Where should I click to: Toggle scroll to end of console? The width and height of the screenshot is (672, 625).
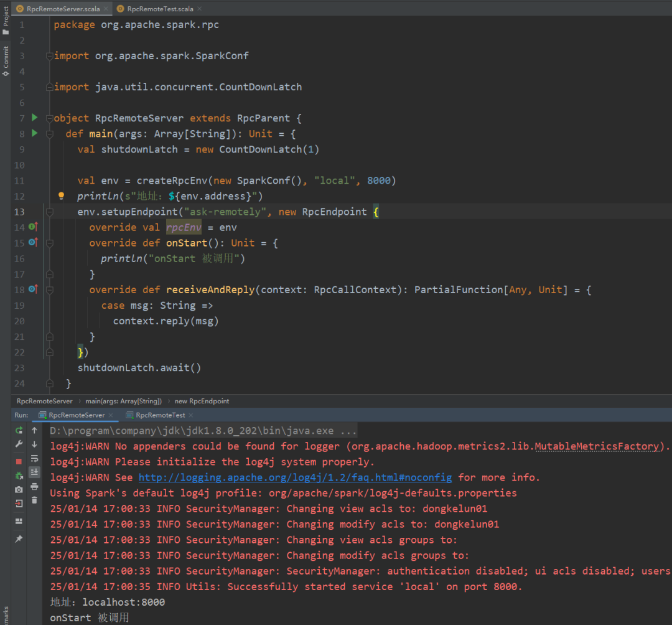point(34,472)
